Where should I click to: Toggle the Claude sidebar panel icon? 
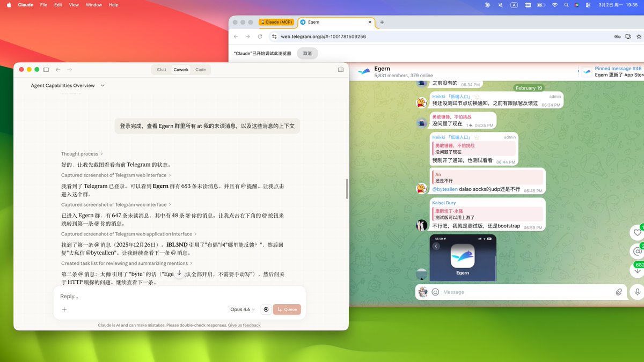(x=46, y=70)
